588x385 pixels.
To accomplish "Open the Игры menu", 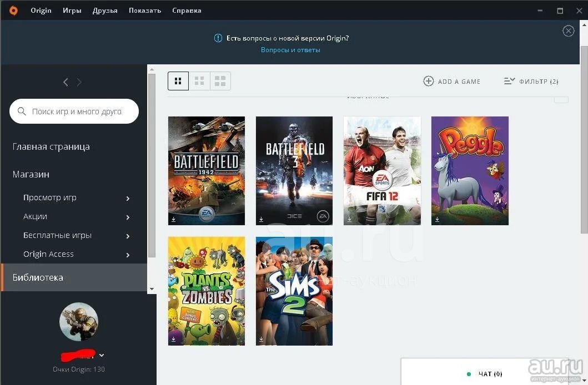I will (x=72, y=11).
